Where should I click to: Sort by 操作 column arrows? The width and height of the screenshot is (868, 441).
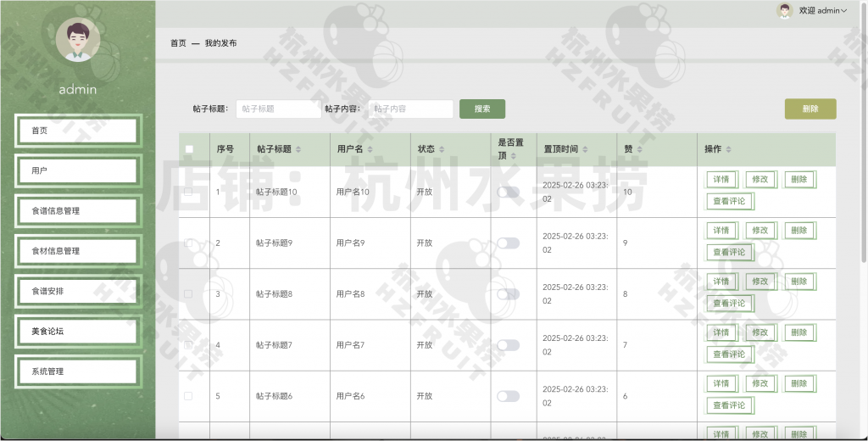click(728, 149)
